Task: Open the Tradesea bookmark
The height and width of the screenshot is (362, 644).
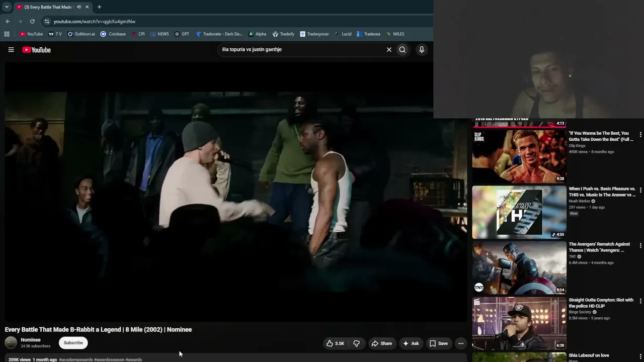Action: [x=368, y=34]
